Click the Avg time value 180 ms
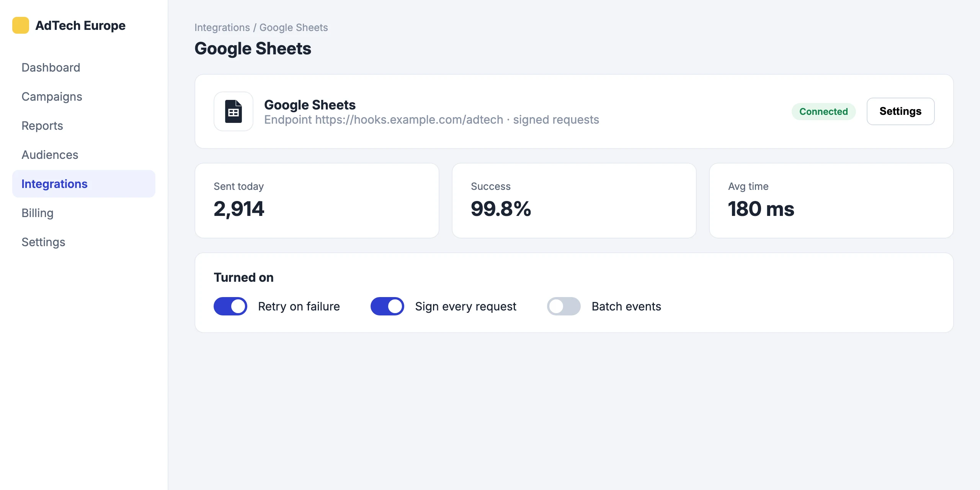Viewport: 980px width, 490px height. click(761, 209)
